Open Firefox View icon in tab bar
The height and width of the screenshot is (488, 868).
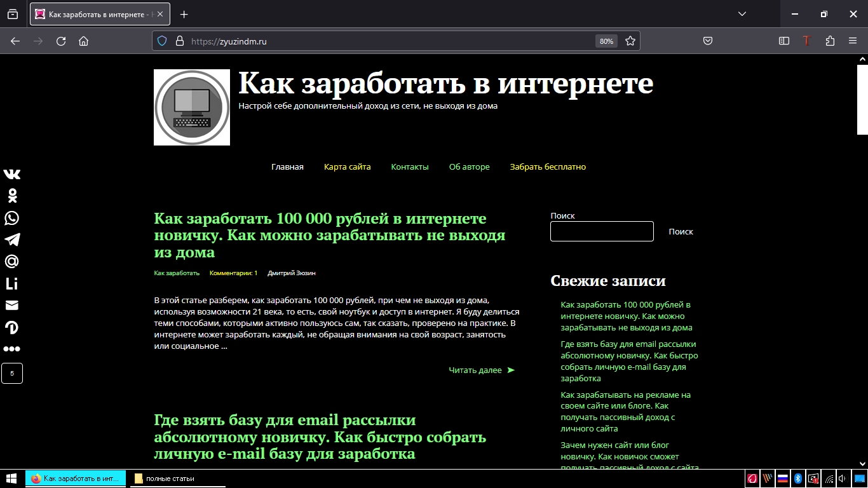13,14
